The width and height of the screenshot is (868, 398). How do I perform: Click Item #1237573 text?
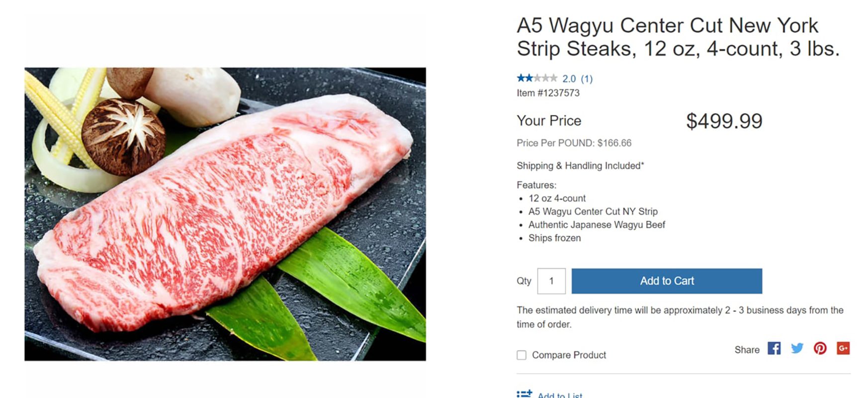(548, 93)
